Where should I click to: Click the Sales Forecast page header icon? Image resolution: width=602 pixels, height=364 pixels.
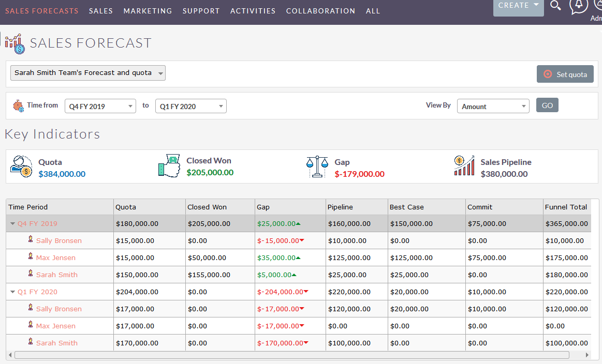coord(13,42)
